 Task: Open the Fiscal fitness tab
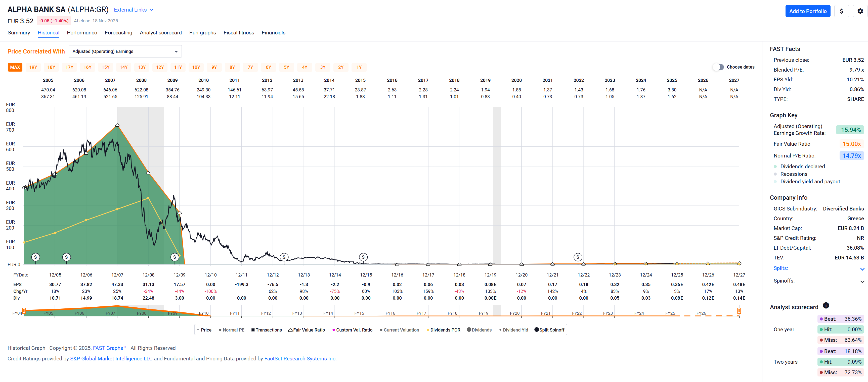click(239, 33)
